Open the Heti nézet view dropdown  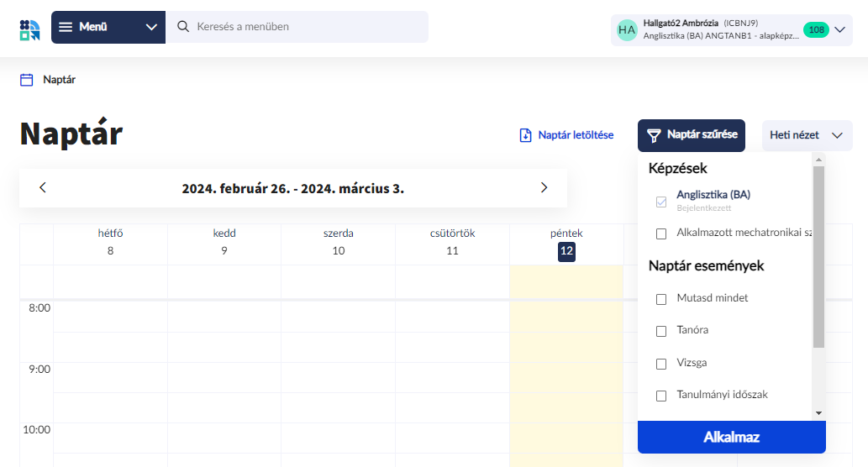click(x=807, y=135)
